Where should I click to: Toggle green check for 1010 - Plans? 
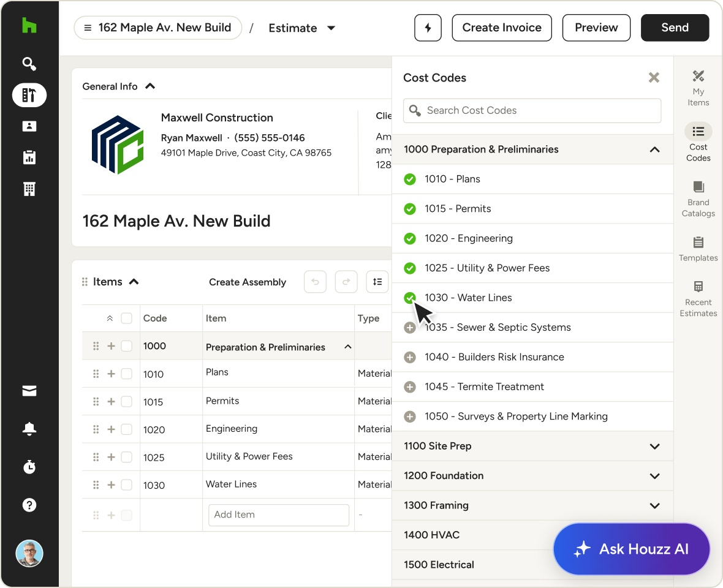coord(410,179)
